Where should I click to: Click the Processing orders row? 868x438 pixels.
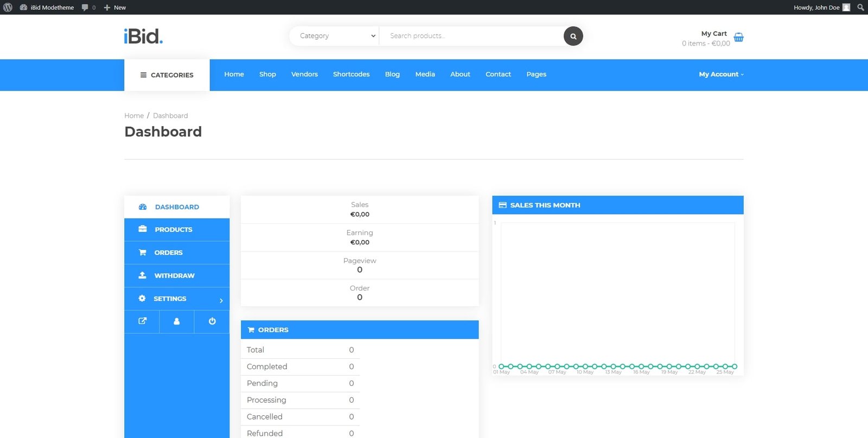coord(300,400)
